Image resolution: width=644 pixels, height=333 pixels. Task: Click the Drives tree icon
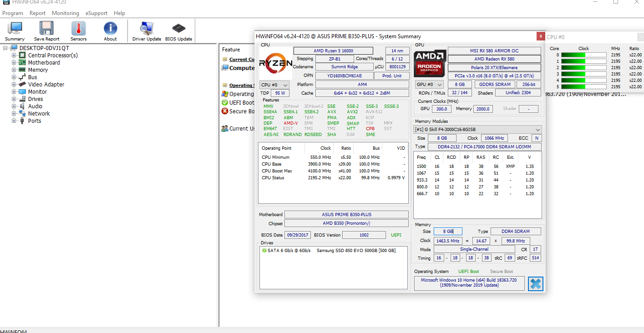click(x=22, y=99)
